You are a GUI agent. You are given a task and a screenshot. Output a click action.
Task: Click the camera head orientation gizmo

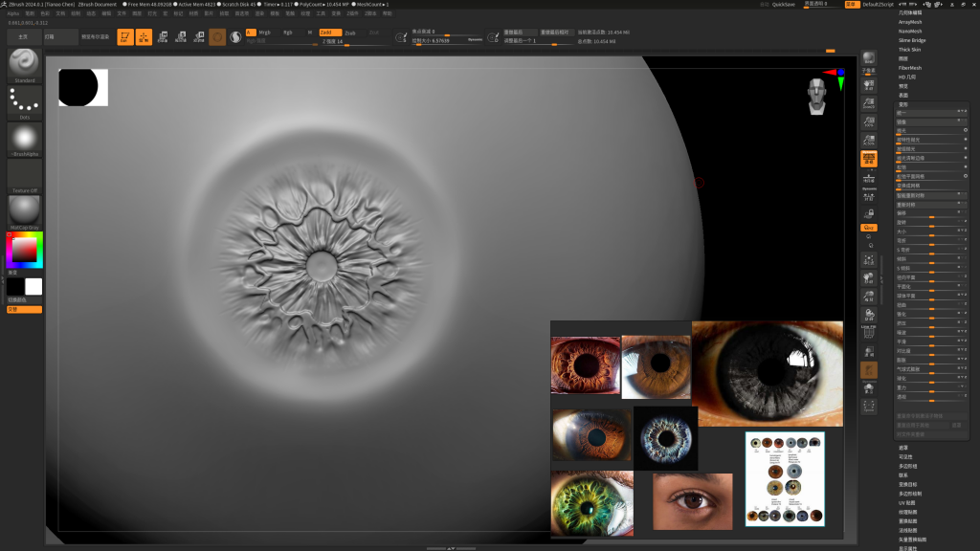817,97
